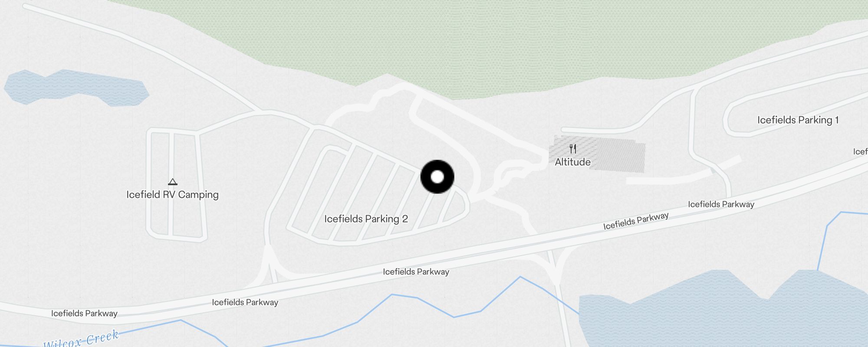Screen dimensions: 868x347
Task: Select the Icefields Parkway label left of center
Action: (x=245, y=302)
